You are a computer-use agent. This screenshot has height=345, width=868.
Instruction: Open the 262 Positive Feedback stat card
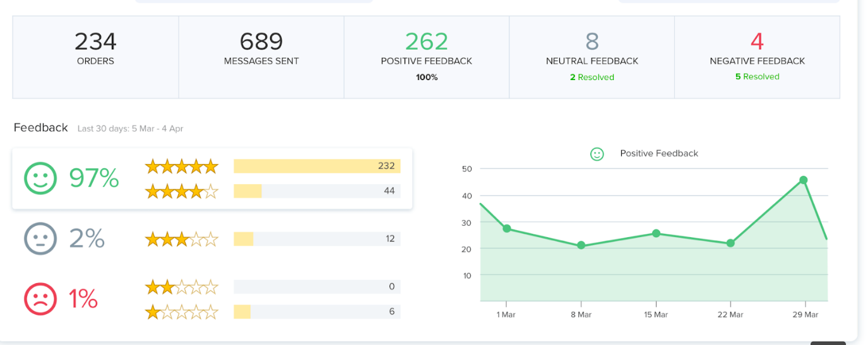(x=427, y=57)
